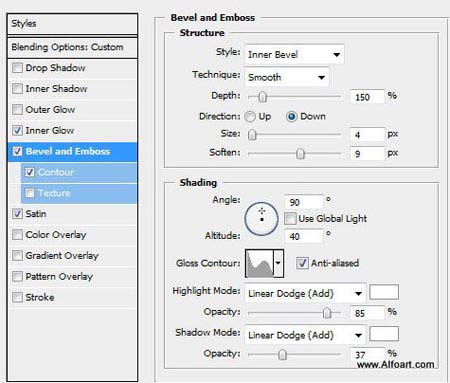
Task: Enable the Drop Shadow checkbox
Action: point(17,68)
